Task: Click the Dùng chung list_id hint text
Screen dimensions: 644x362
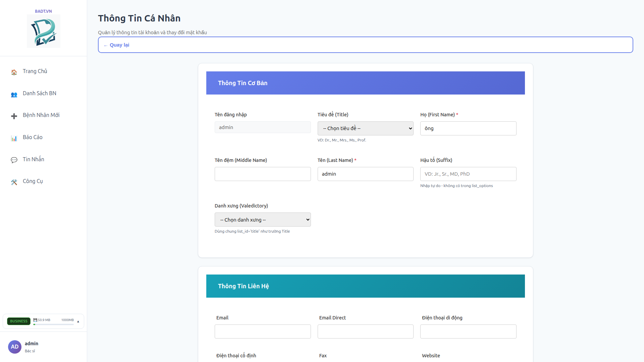Action: coord(252,231)
